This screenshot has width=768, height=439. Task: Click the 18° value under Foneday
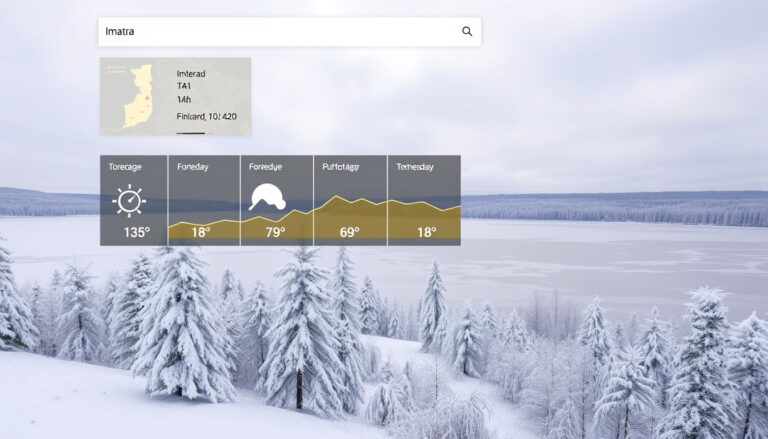200,232
